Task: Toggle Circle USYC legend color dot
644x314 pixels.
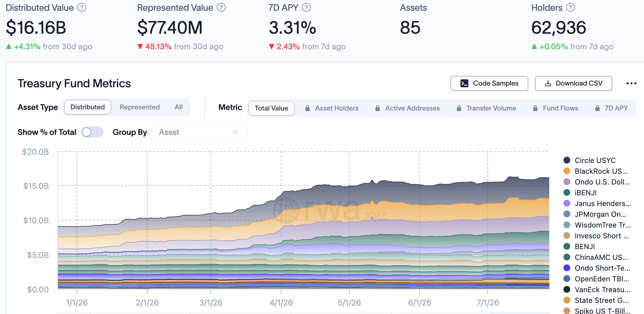Action: (x=567, y=160)
